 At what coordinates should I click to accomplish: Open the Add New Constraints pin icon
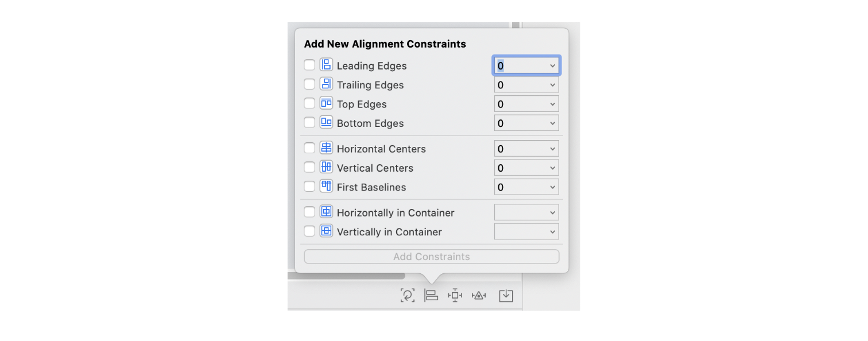pyautogui.click(x=455, y=296)
